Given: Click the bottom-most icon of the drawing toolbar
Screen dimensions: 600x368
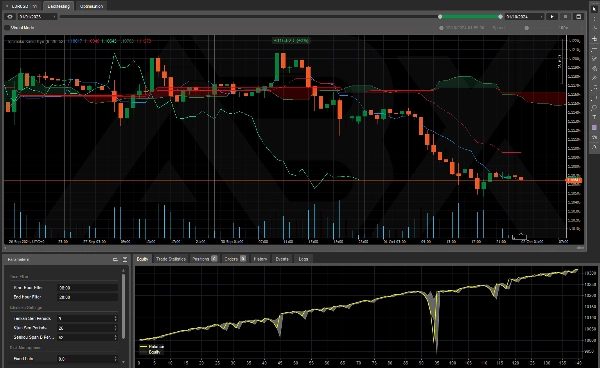Looking at the screenshot, I should click(x=594, y=147).
